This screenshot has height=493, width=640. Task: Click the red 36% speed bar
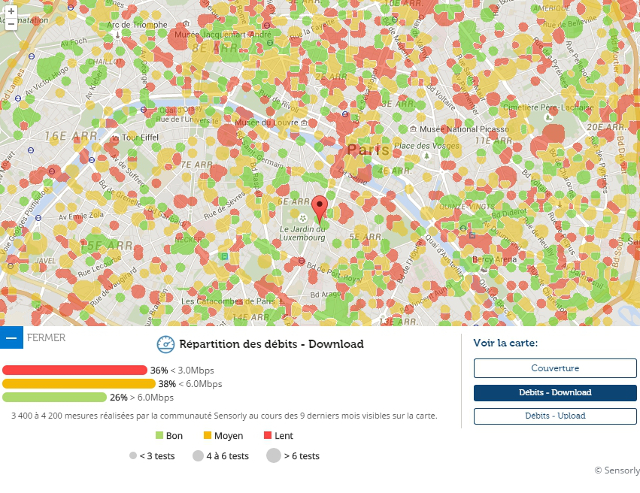pyautogui.click(x=75, y=370)
